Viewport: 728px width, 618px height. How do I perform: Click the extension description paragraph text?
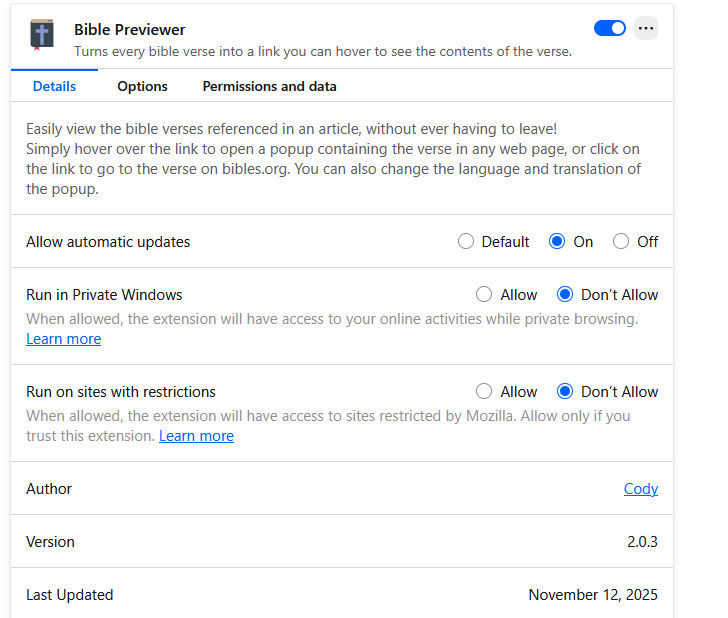pos(333,158)
